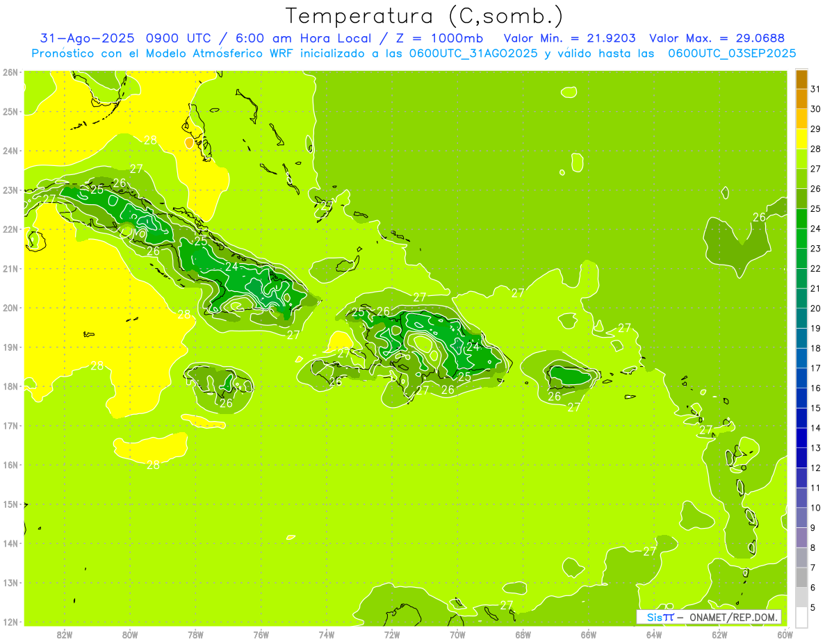The image size is (834, 644).
Task: Click the '74W' longitude axis label
Action: pos(327,634)
